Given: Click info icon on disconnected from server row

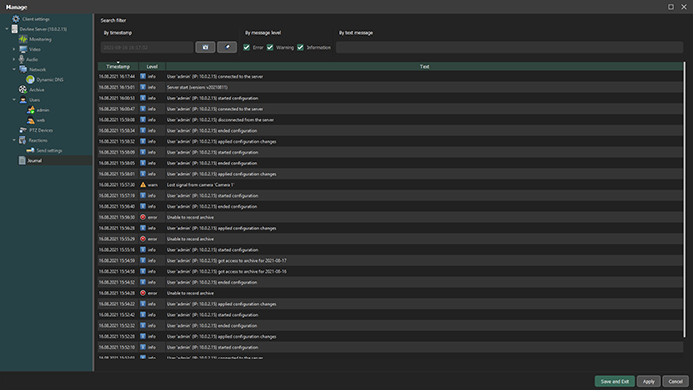Looking at the screenshot, I should [x=143, y=120].
